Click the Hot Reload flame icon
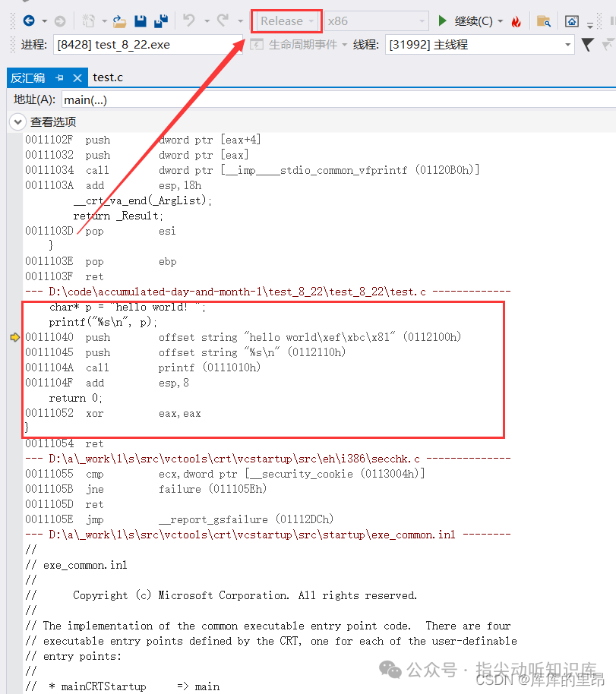616x694 pixels. pyautogui.click(x=516, y=21)
